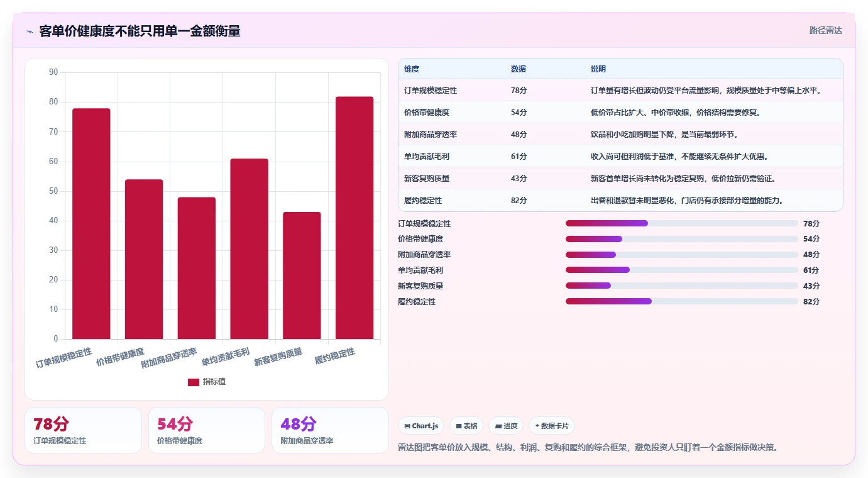The image size is (868, 478).
Task: Click the 表格 chip
Action: tap(467, 426)
